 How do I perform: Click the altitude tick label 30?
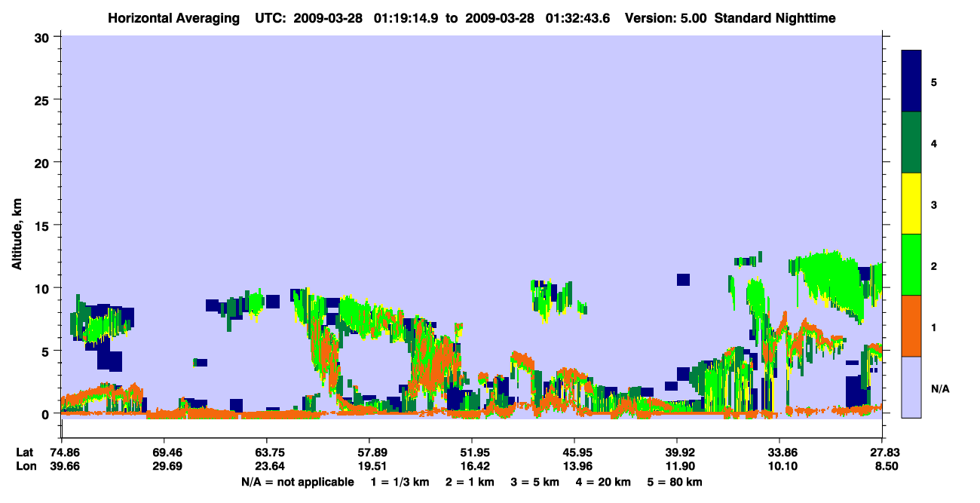44,36
